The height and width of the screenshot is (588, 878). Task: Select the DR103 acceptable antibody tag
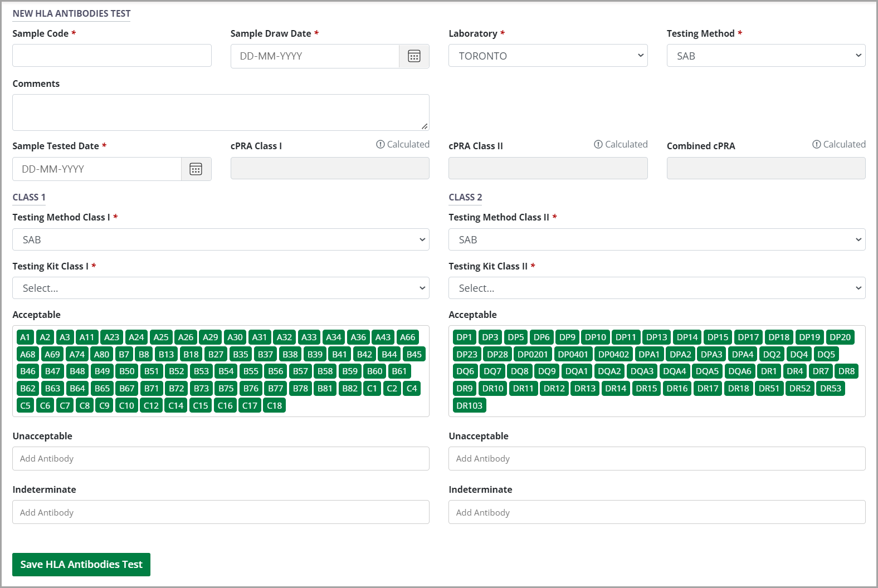point(469,406)
